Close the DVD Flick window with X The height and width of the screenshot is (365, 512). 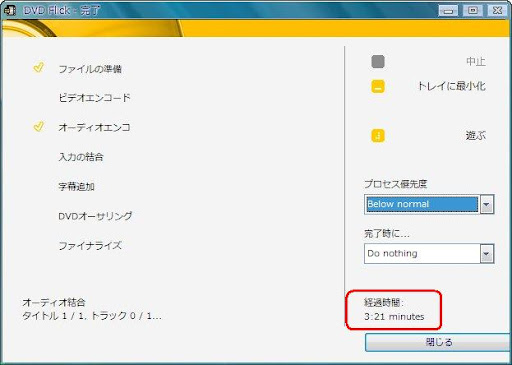pyautogui.click(x=497, y=10)
